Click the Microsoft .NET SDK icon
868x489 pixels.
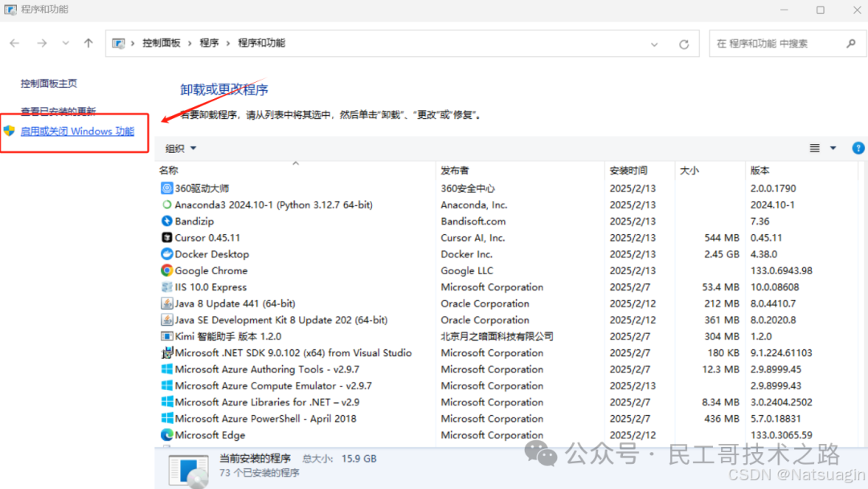pos(166,353)
